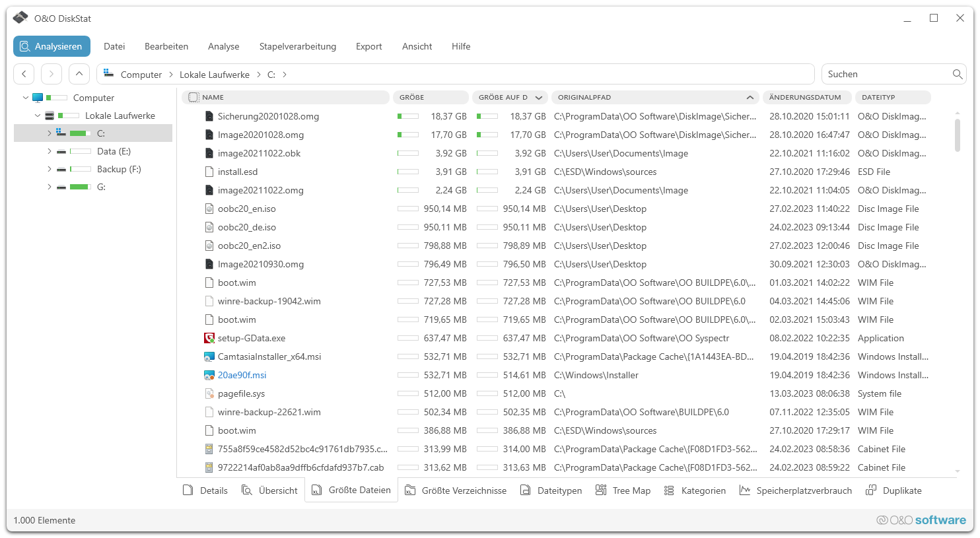Click the Größte Dateien tab
The height and width of the screenshot is (538, 980).
pos(351,490)
